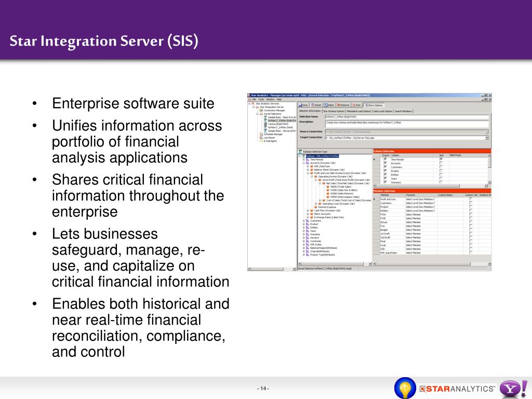This screenshot has height=399, width=532.
Task: Expand the Currencies dimension in outline tree
Action: 304,241
